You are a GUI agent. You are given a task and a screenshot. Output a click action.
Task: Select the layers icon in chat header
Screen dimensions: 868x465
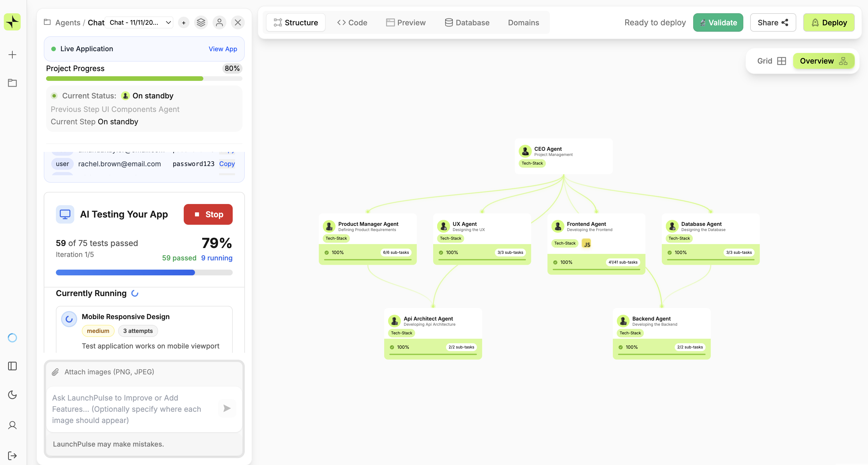coord(200,22)
